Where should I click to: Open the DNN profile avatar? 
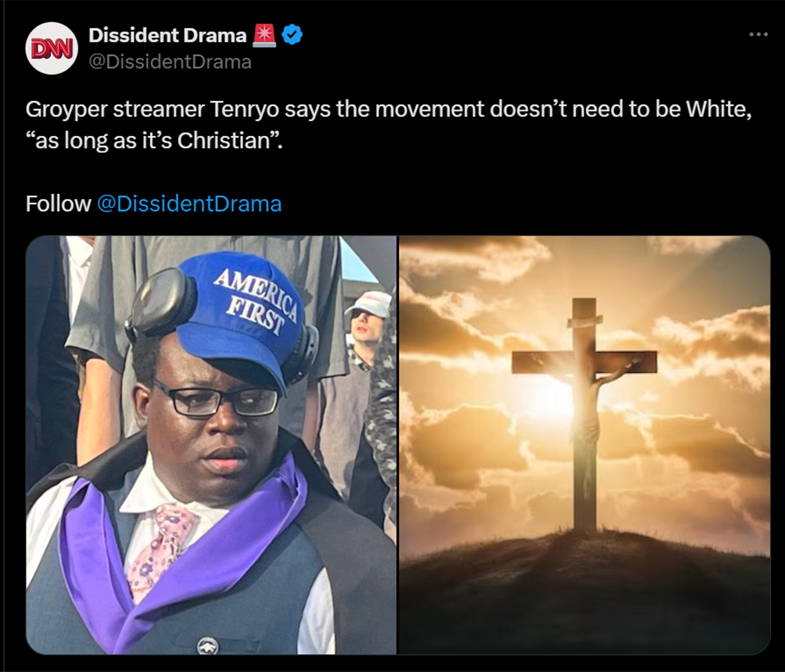(x=52, y=48)
